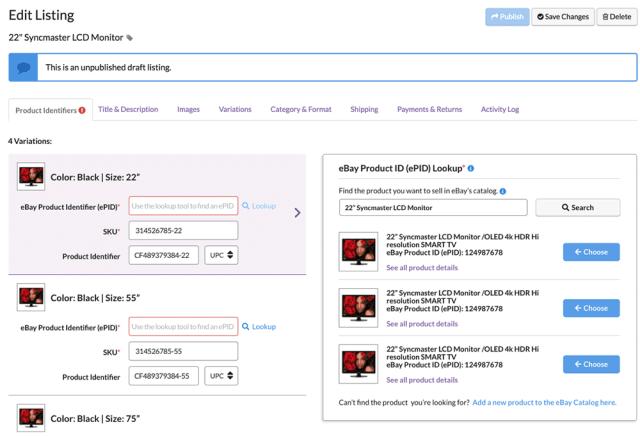This screenshot has height=436, width=640.
Task: Click the SKU field for the 55" variation
Action: [x=183, y=351]
